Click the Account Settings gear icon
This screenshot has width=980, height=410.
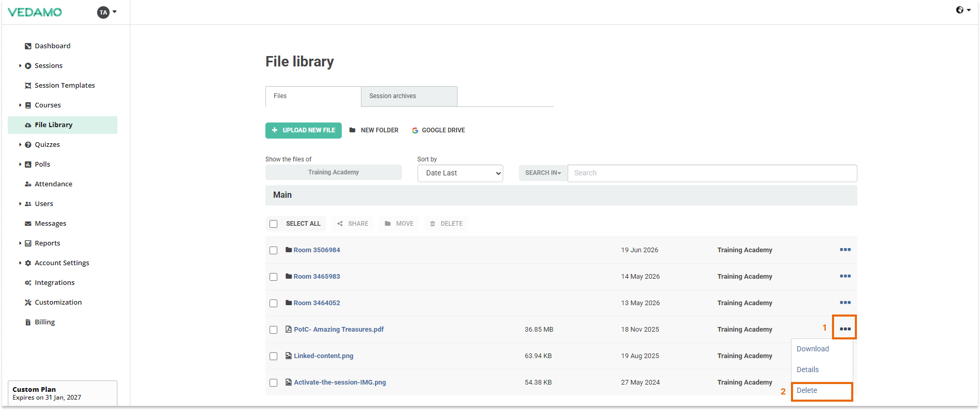[28, 263]
